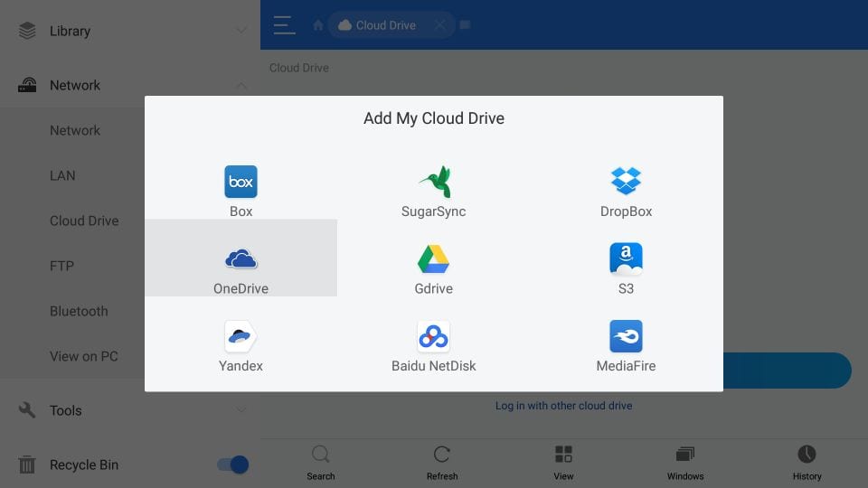
Task: Go to home via house icon
Action: tap(317, 25)
